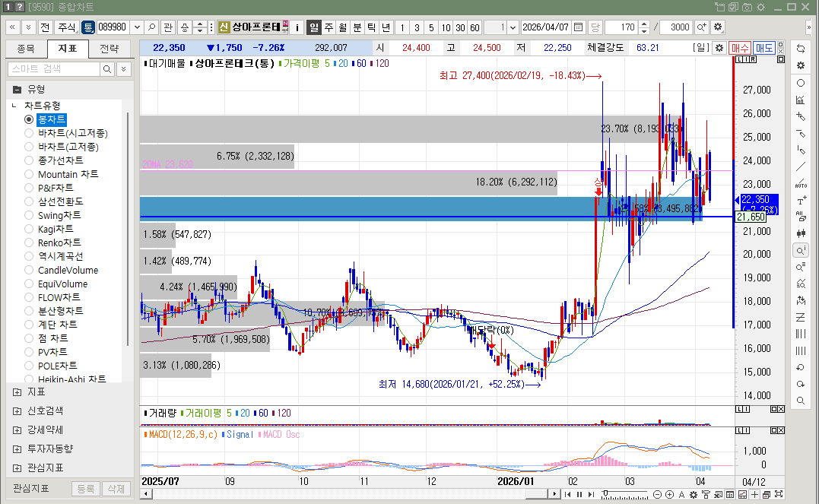This screenshot has width=819, height=504.
Task: Open the stock code dropdown arrow
Action: [x=137, y=27]
